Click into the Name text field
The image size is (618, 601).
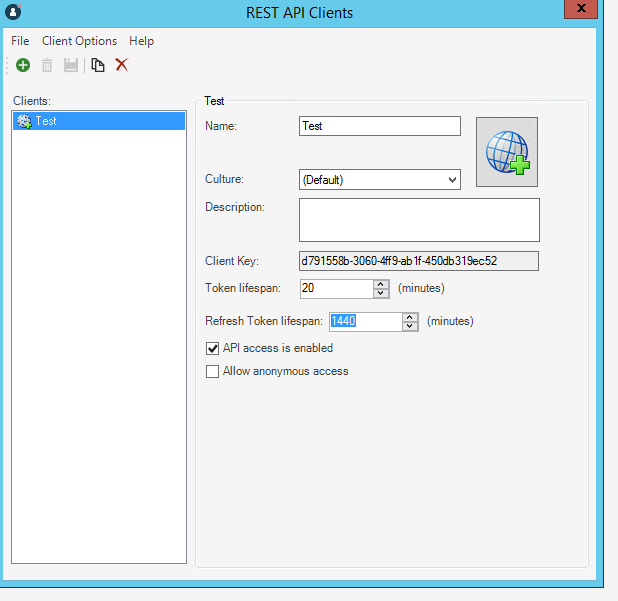pos(379,126)
